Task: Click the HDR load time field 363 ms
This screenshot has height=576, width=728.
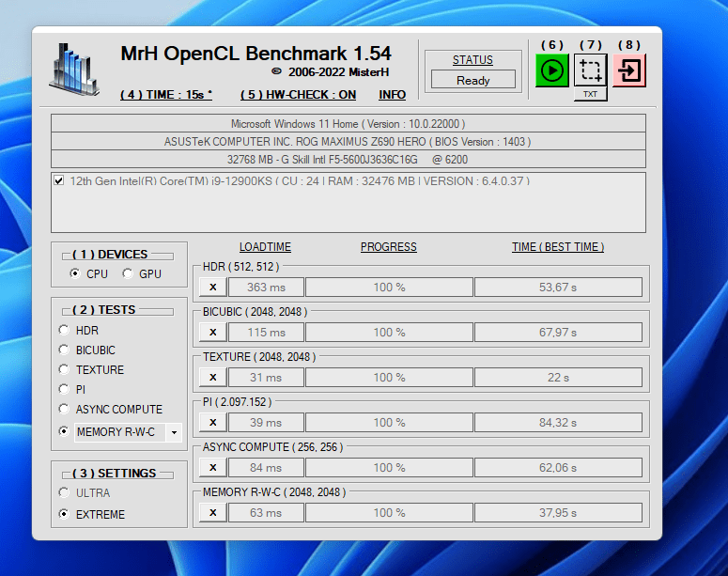Action: 266,288
